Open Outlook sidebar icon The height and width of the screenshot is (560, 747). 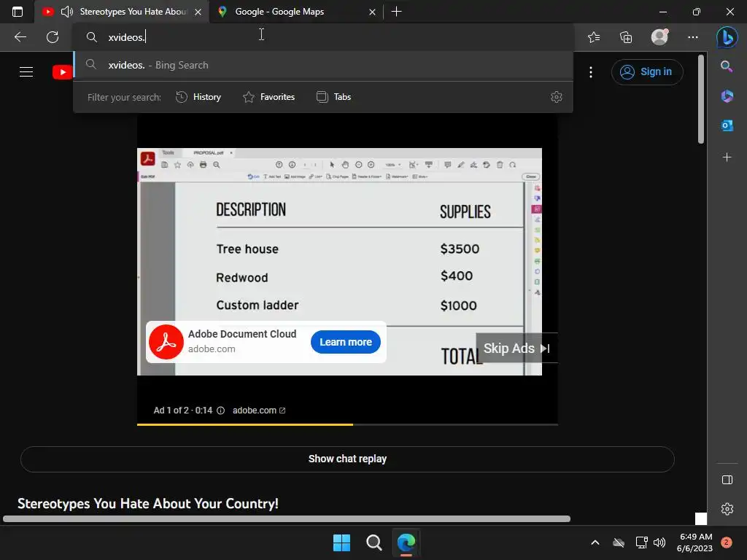coord(727,125)
